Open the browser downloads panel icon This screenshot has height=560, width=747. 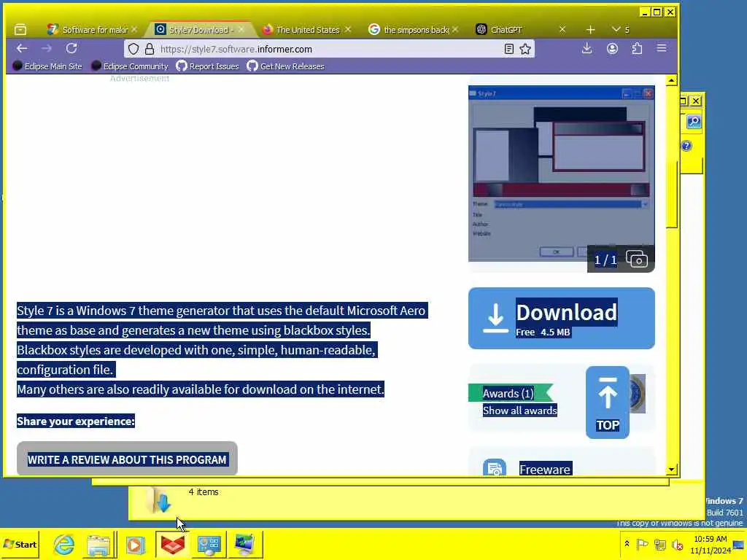[x=587, y=48]
